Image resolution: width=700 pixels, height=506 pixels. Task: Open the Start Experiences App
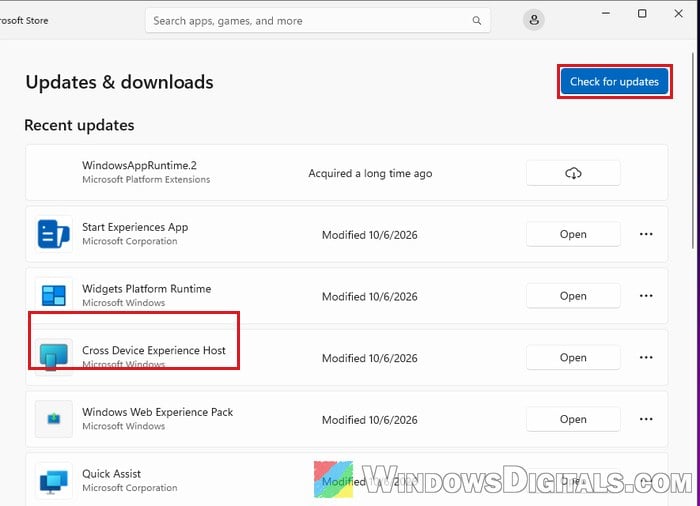point(573,234)
